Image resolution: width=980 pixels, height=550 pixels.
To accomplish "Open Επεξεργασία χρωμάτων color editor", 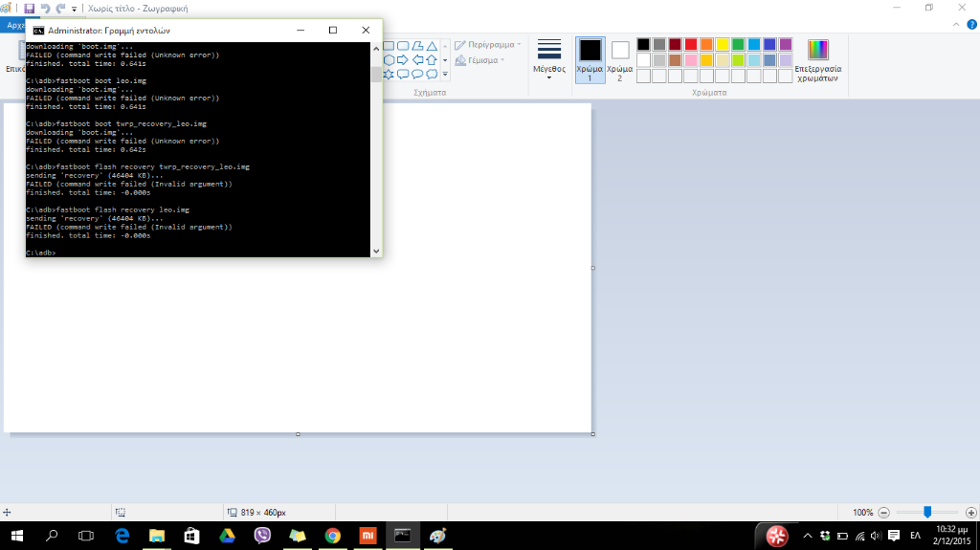I will click(x=817, y=61).
